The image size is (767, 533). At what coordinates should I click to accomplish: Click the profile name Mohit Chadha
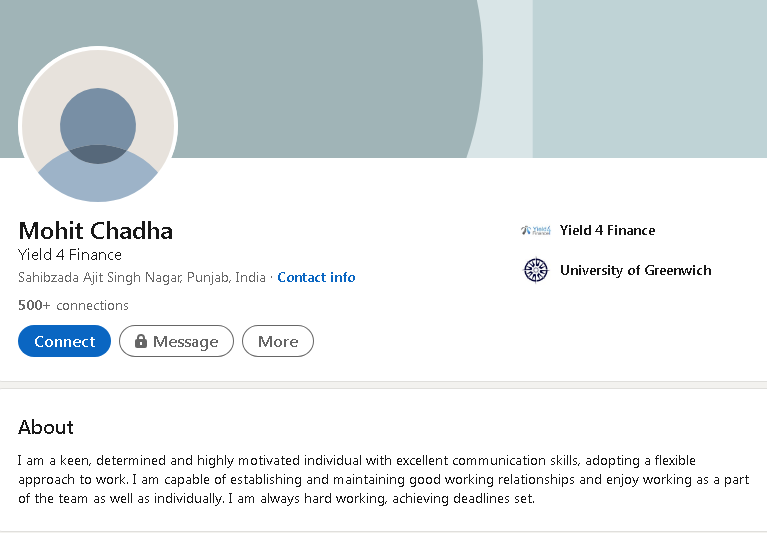(96, 231)
